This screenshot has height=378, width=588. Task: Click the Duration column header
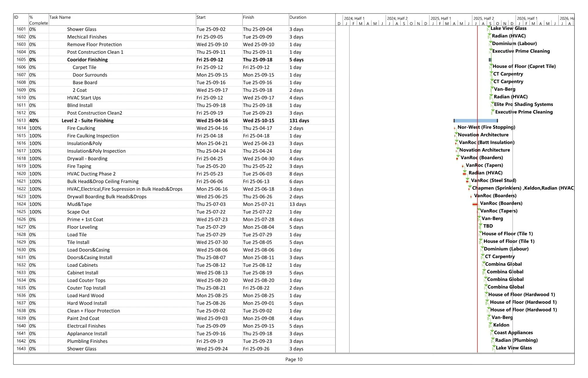[298, 17]
